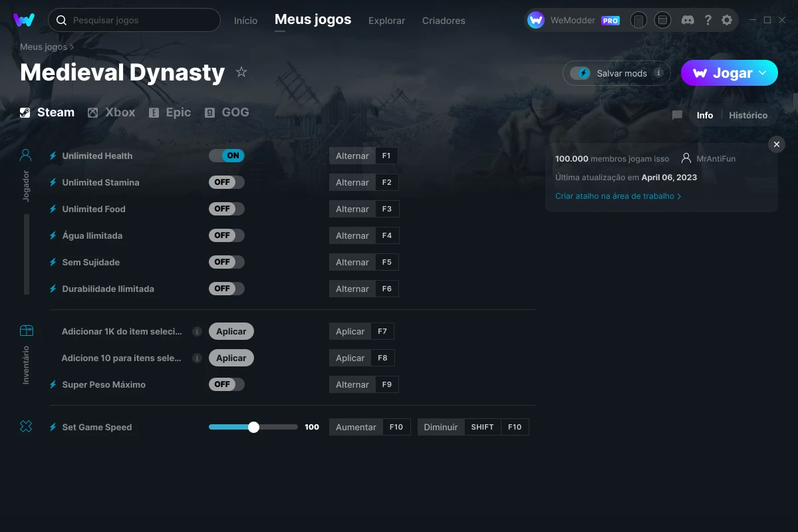Switch to the Info tab

tap(705, 115)
